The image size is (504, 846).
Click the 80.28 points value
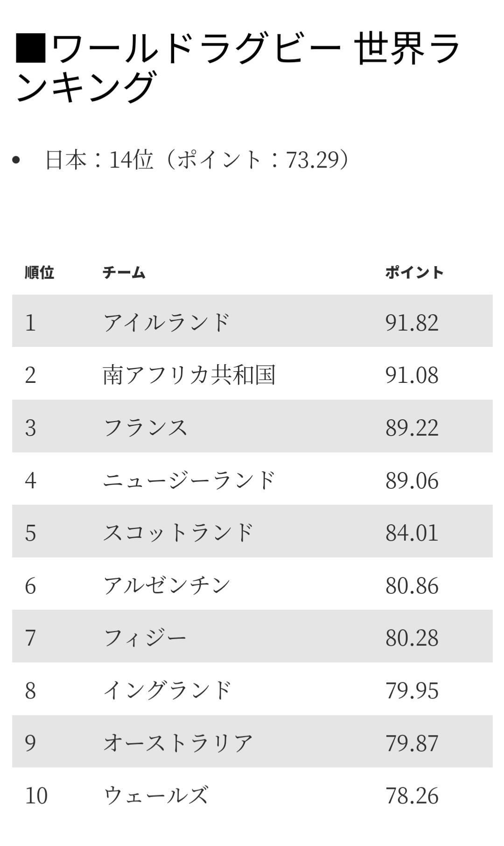pyautogui.click(x=412, y=638)
